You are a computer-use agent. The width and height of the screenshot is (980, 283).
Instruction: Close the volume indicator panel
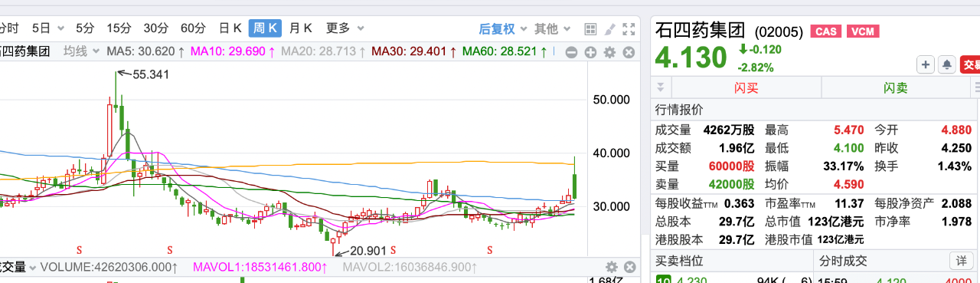tap(629, 267)
